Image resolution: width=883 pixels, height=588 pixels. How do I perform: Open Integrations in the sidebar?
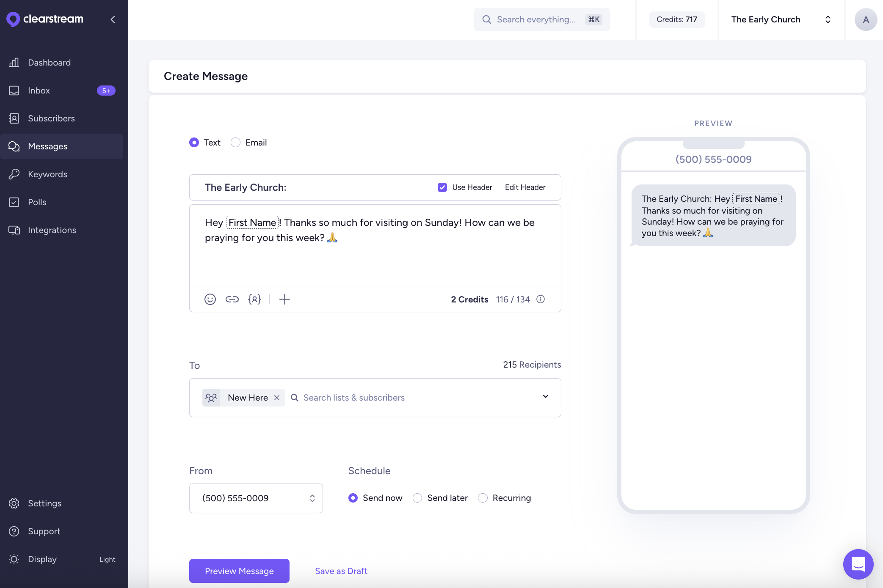pos(52,230)
